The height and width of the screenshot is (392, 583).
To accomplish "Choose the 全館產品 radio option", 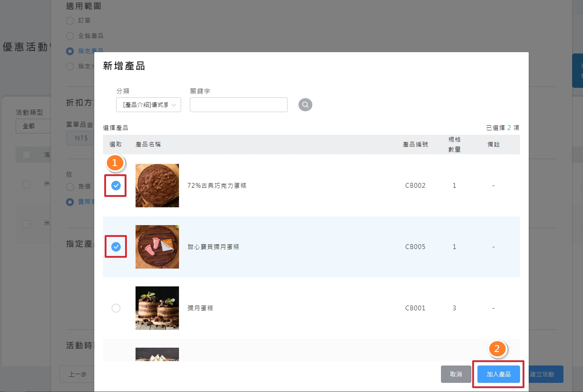I will [70, 36].
